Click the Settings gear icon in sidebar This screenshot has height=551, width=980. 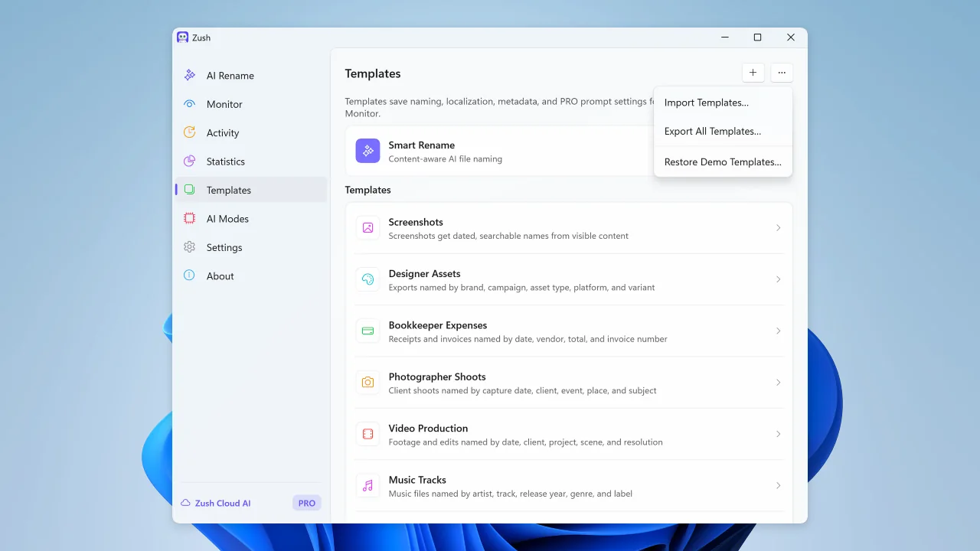point(189,247)
